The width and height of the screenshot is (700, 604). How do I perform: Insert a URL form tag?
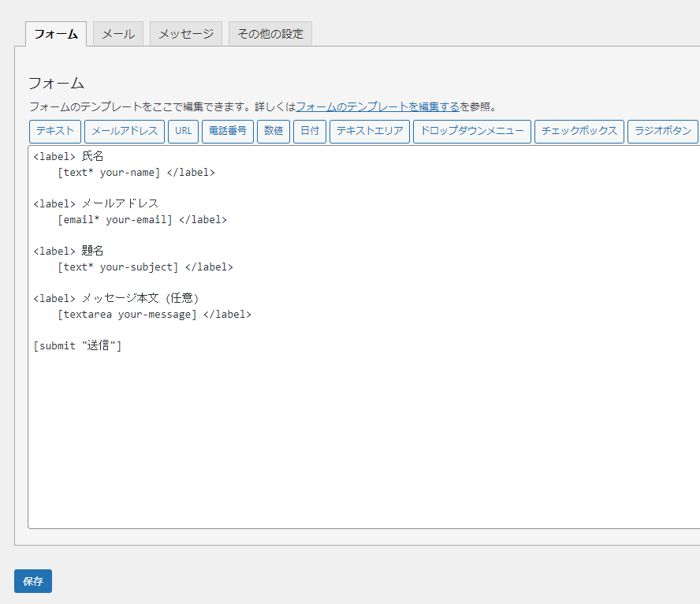183,132
